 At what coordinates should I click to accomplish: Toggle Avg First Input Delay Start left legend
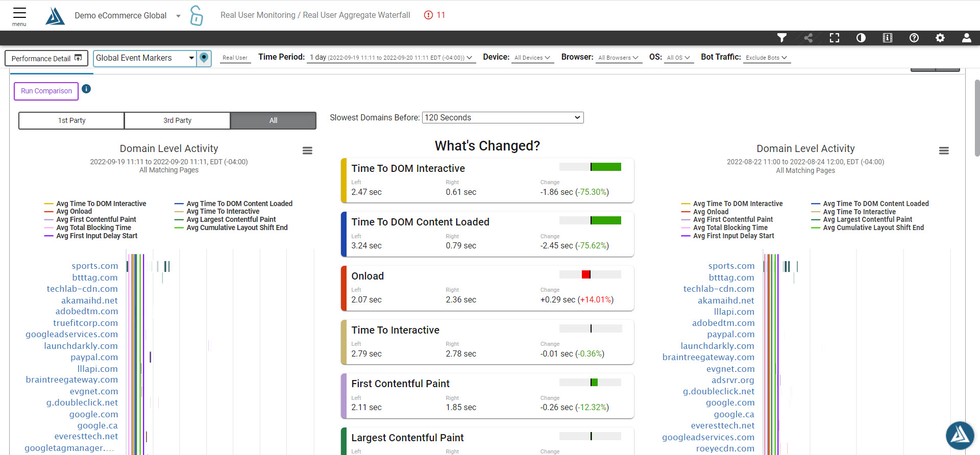pyautogui.click(x=91, y=236)
